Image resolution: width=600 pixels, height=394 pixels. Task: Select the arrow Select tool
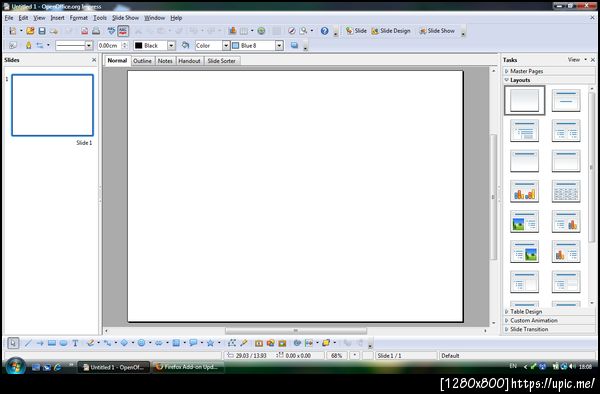pyautogui.click(x=13, y=343)
